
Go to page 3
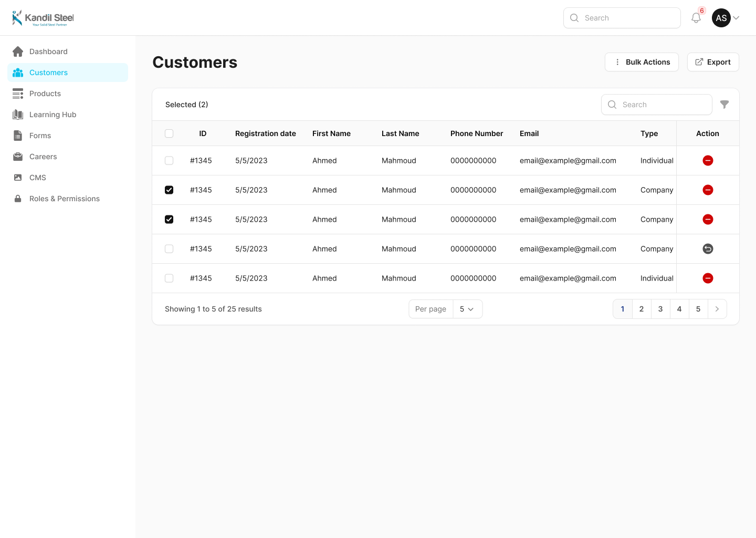pyautogui.click(x=660, y=309)
